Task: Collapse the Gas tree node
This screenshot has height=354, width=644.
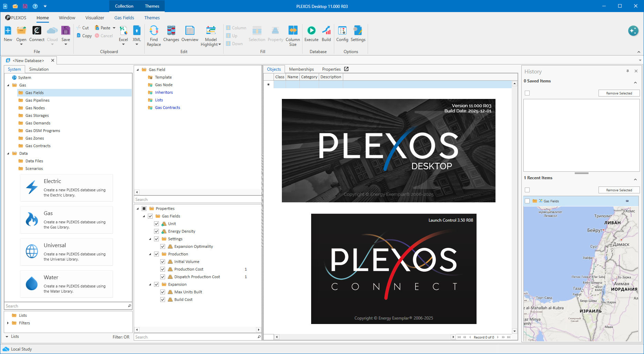Action: point(8,85)
